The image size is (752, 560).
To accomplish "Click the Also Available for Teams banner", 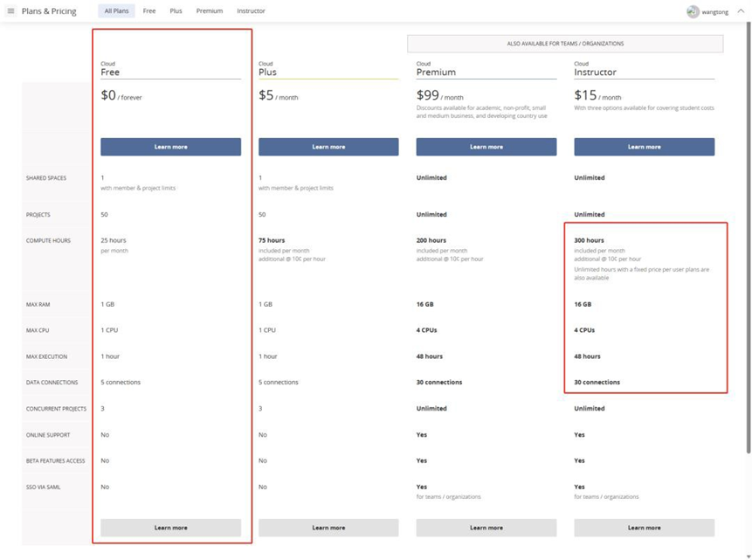I will pos(565,44).
